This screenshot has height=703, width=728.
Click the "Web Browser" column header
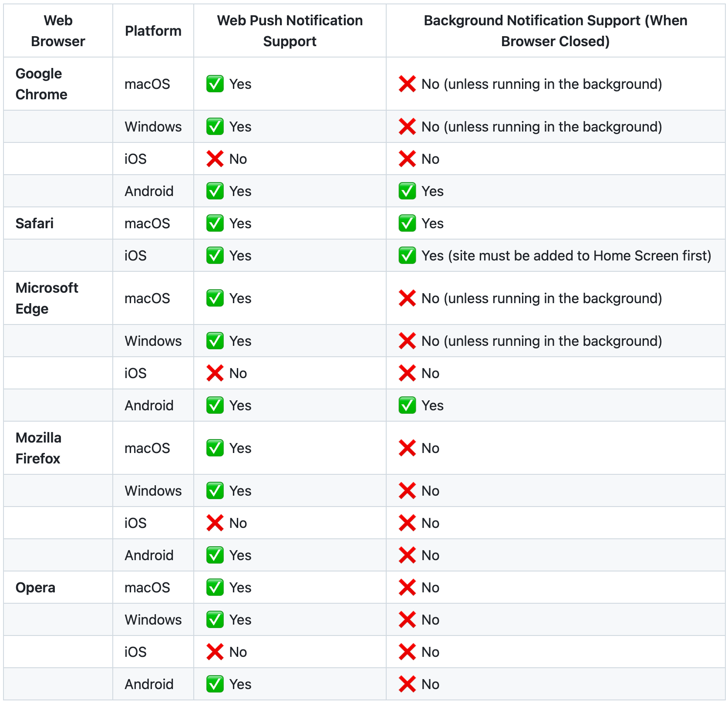(58, 31)
